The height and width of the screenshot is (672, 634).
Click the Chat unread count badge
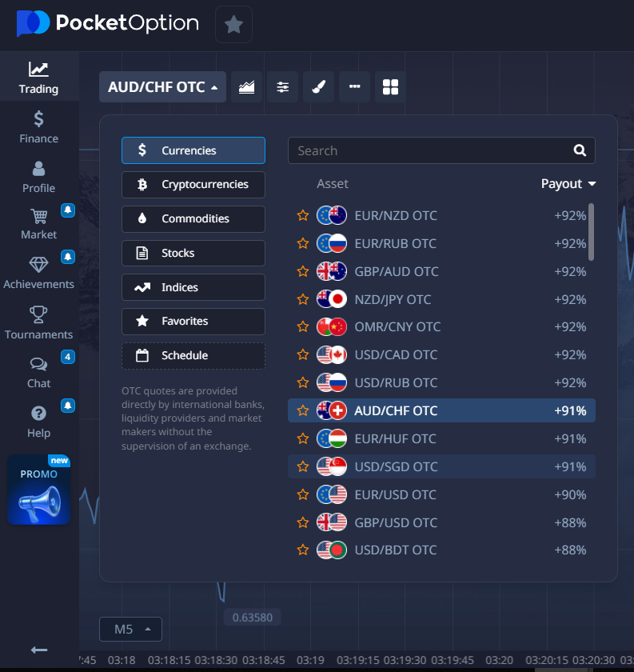coord(68,357)
